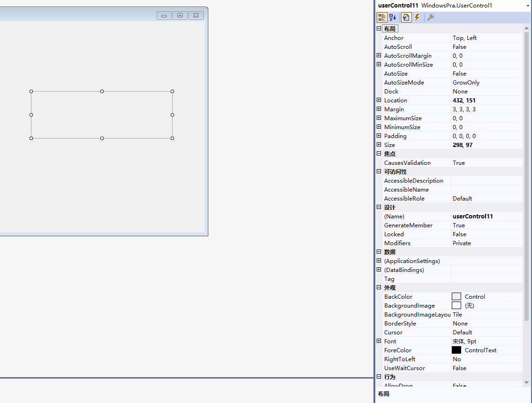Expand the (DataBindings) property
Viewport: 532px width, 403px height.
[379, 270]
